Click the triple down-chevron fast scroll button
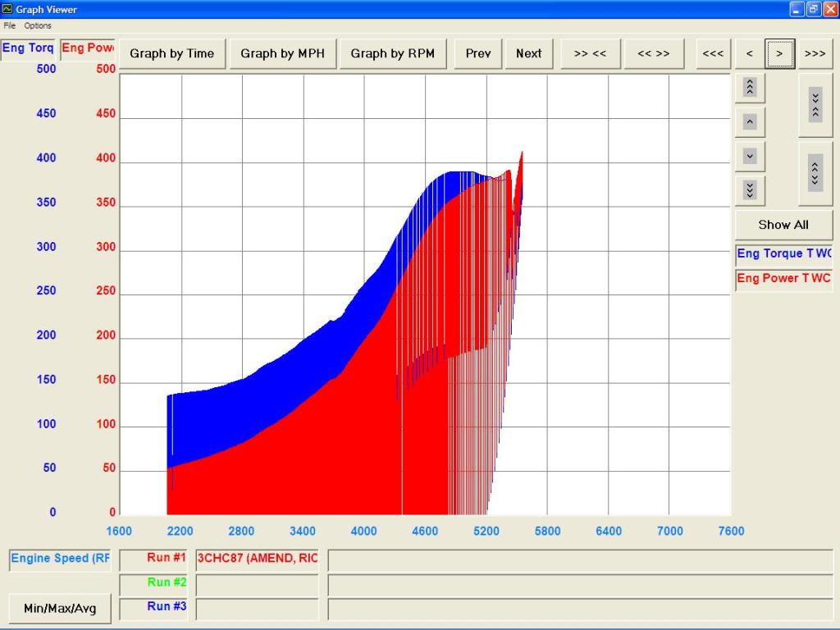840x630 pixels. 750,190
